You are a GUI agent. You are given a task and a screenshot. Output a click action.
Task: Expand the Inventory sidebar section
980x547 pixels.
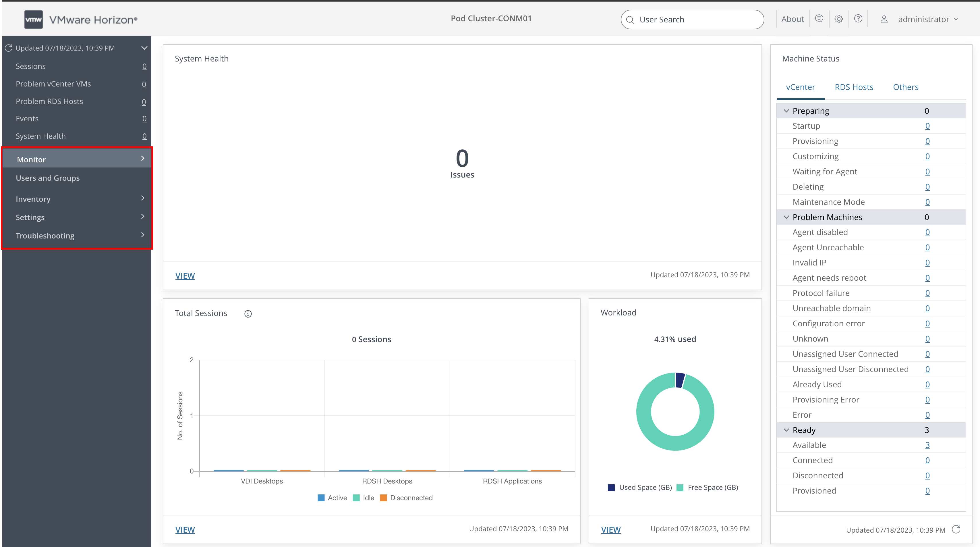(x=33, y=199)
